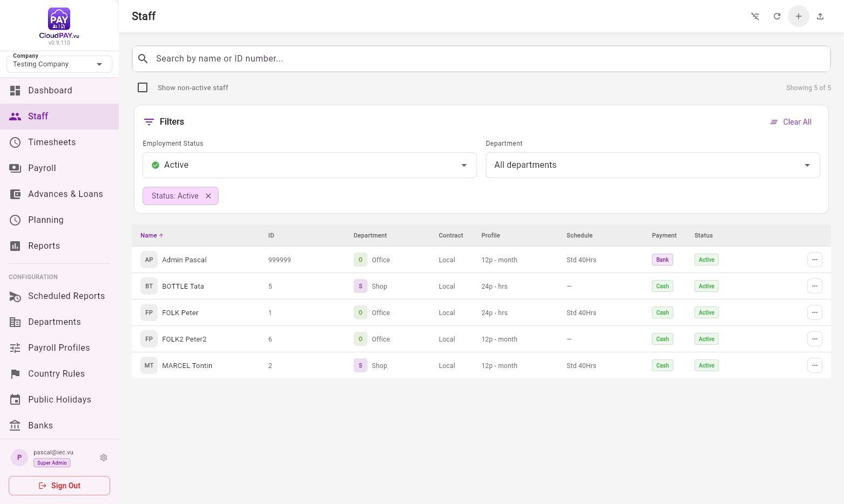
Task: Click the CloudPAY logo
Action: click(59, 23)
